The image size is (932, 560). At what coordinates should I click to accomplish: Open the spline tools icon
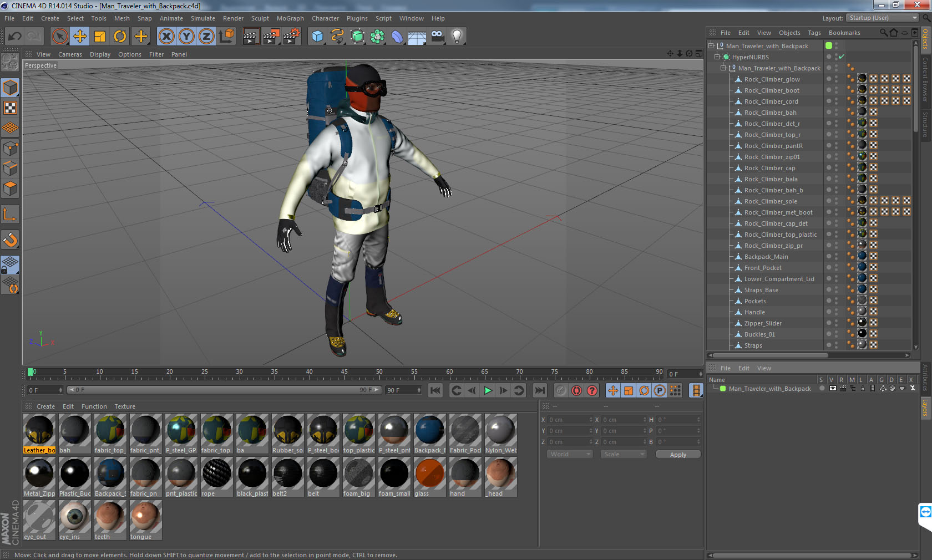[337, 37]
